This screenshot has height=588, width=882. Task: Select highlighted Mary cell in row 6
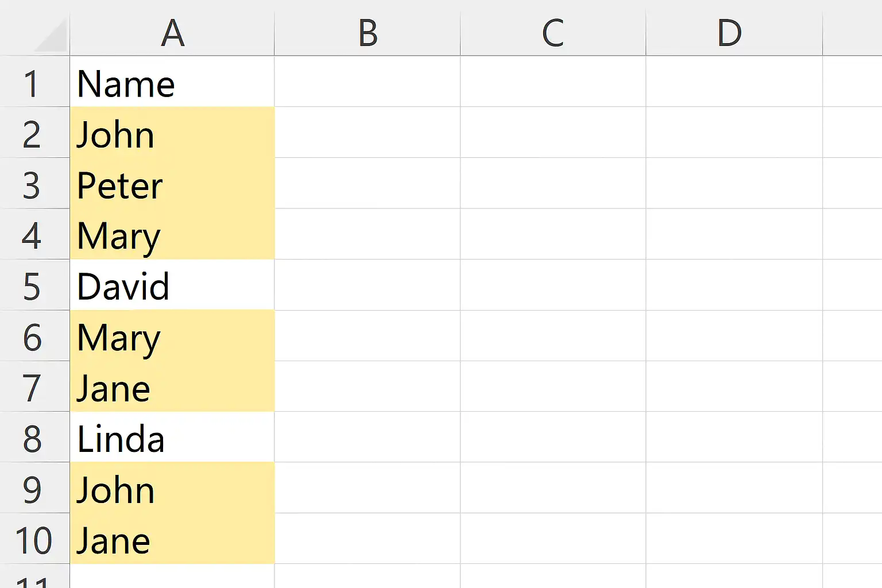pyautogui.click(x=172, y=336)
